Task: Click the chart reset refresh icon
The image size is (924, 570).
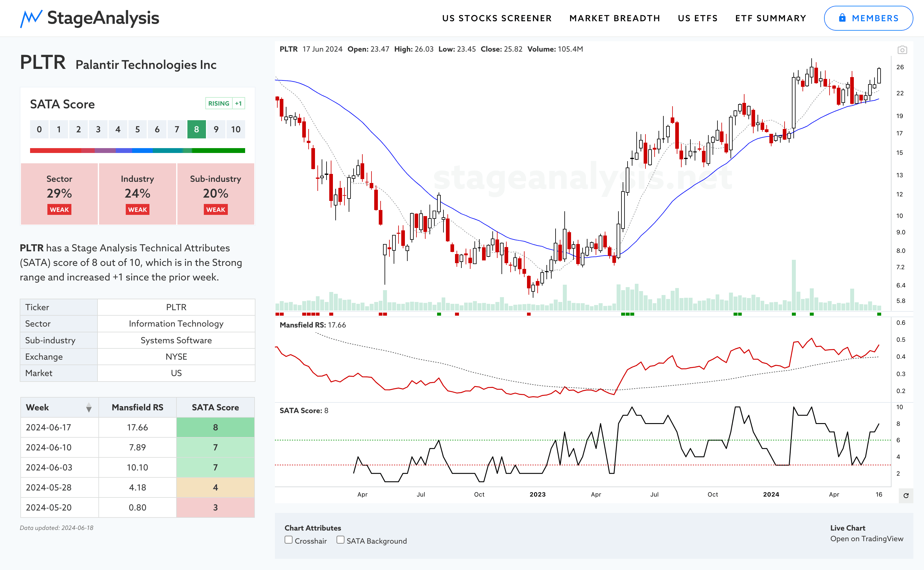Action: pos(906,495)
